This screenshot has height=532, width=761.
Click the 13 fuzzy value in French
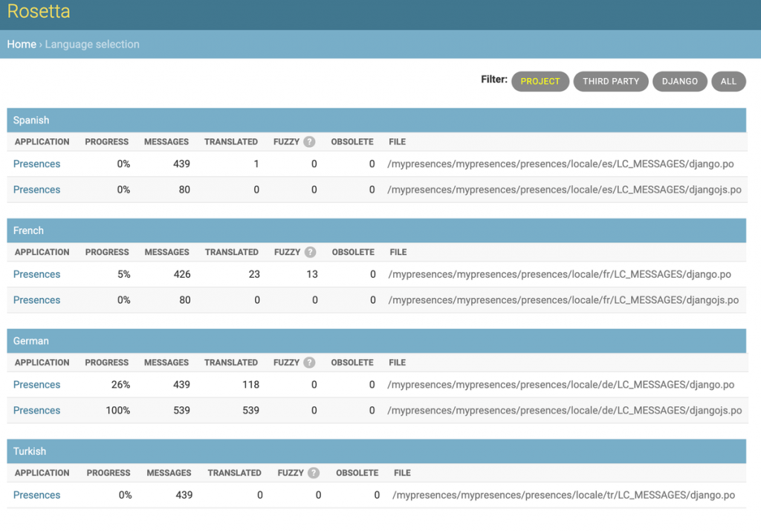312,274
